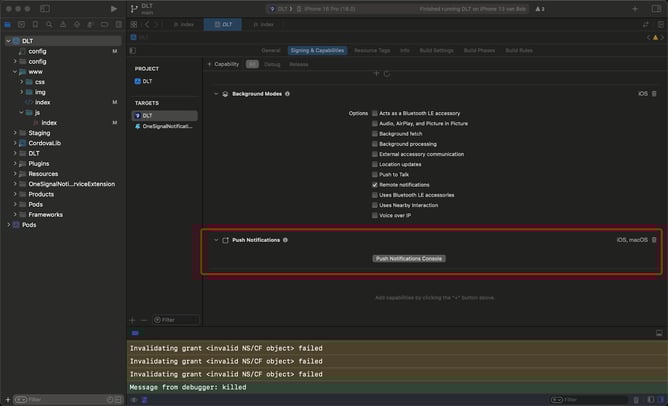Select the OneSignalNotification target
The image size is (668, 406).
click(164, 127)
